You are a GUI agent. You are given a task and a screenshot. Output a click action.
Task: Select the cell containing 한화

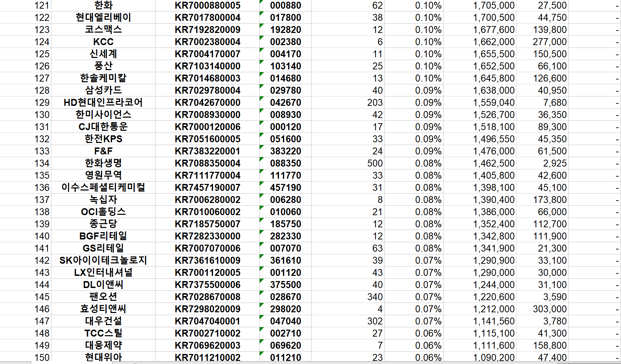click(103, 6)
